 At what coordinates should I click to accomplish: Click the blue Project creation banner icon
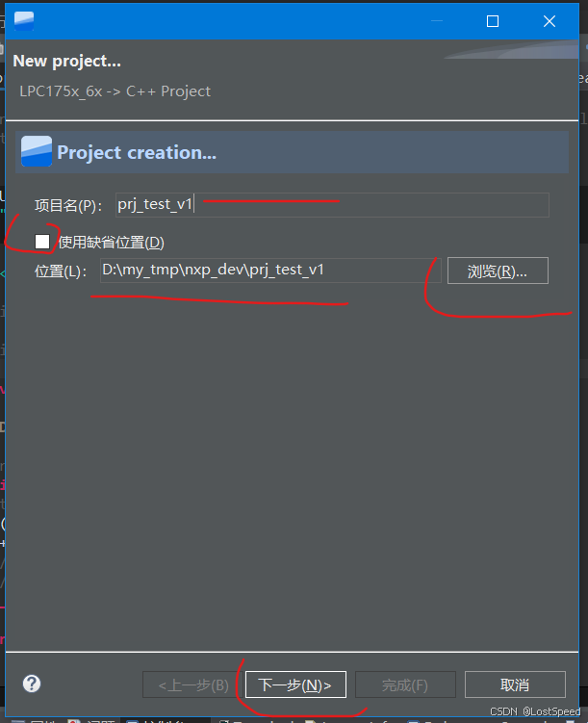click(x=37, y=151)
